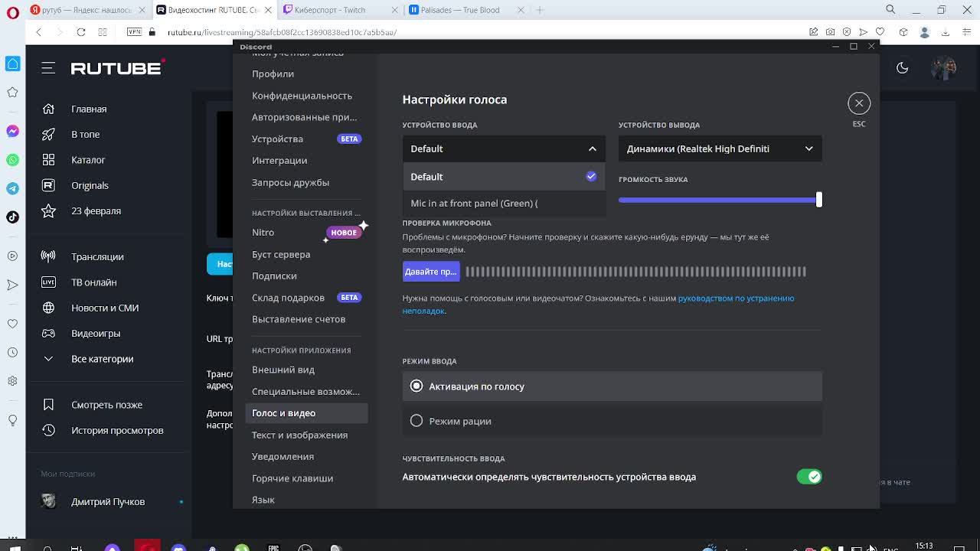980x551 pixels.
Task: Open Новости и СМИ globe icon
Action: [48, 308]
